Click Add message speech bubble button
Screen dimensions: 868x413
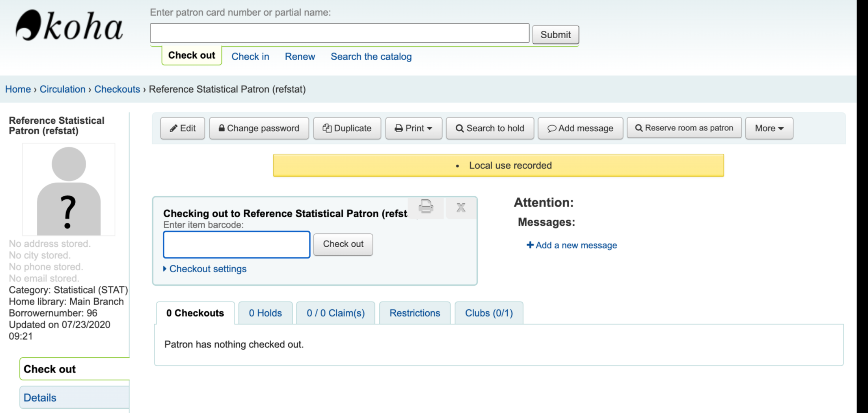coord(580,128)
